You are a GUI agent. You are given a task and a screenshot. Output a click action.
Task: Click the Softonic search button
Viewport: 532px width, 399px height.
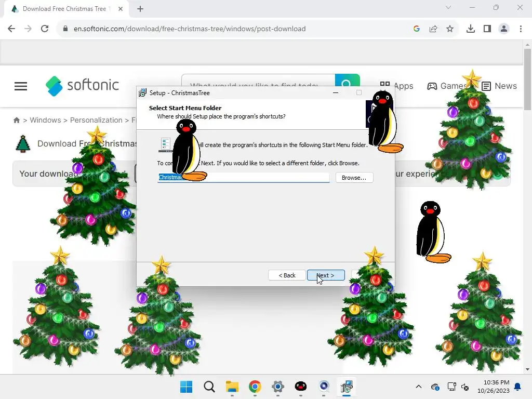[347, 82]
